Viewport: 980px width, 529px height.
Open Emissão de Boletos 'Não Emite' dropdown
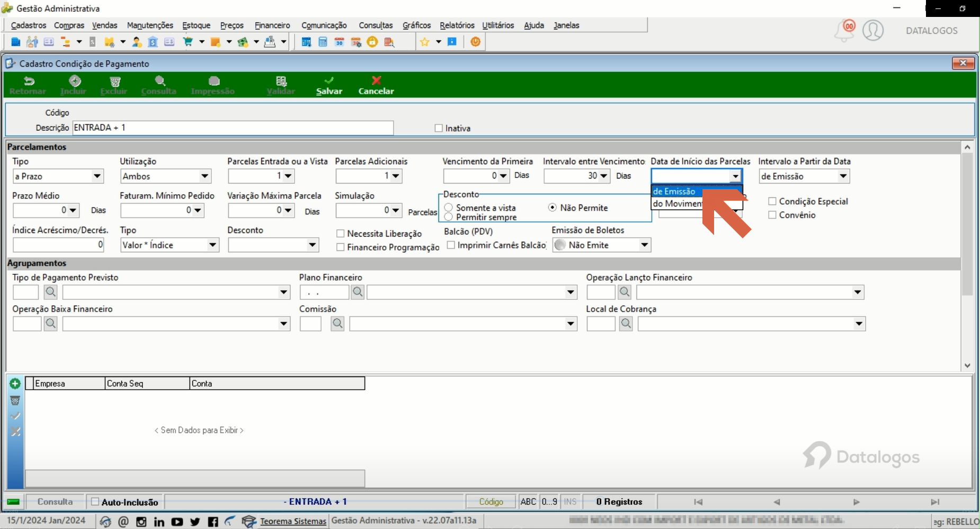[x=644, y=245]
